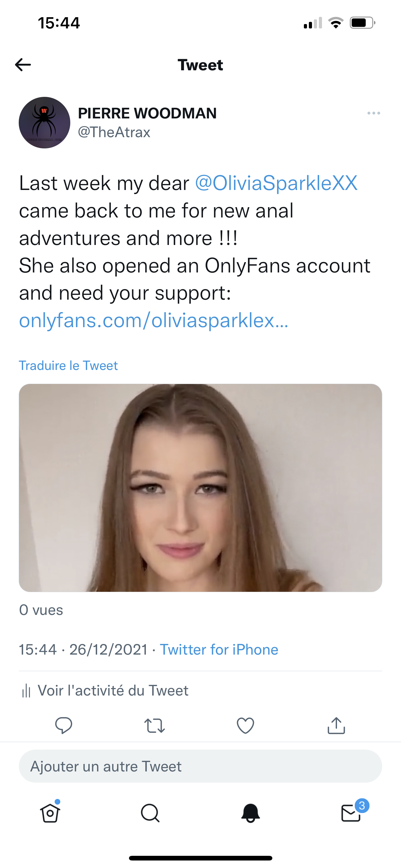
Task: Open the three-dot tweet options menu
Action: pyautogui.click(x=374, y=113)
